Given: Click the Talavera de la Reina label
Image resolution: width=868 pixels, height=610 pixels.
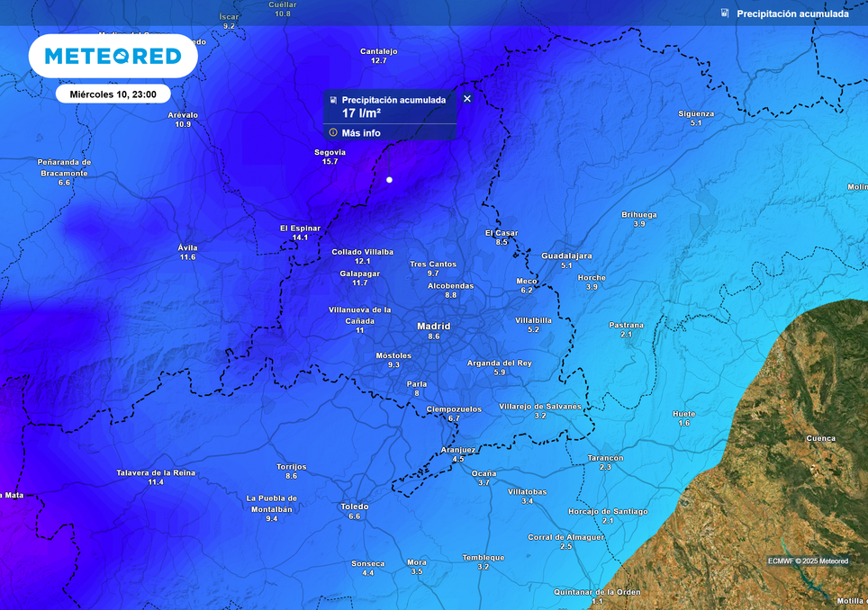Looking at the screenshot, I should (156, 472).
